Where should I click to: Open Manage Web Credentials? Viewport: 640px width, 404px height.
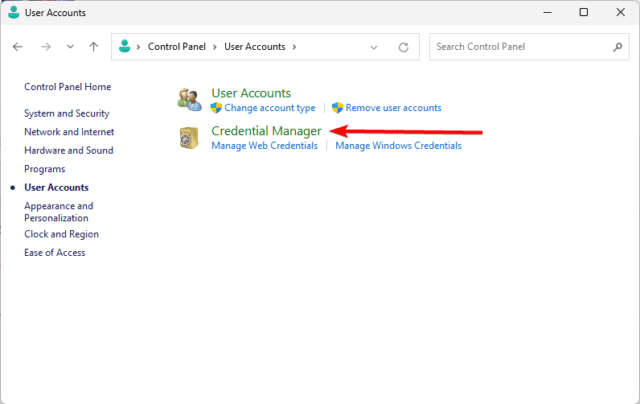tap(264, 146)
